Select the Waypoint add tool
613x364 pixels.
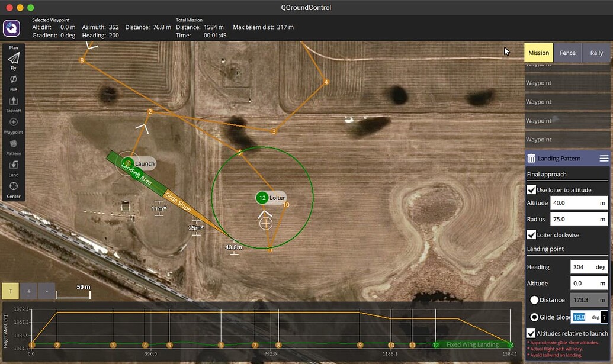[14, 123]
